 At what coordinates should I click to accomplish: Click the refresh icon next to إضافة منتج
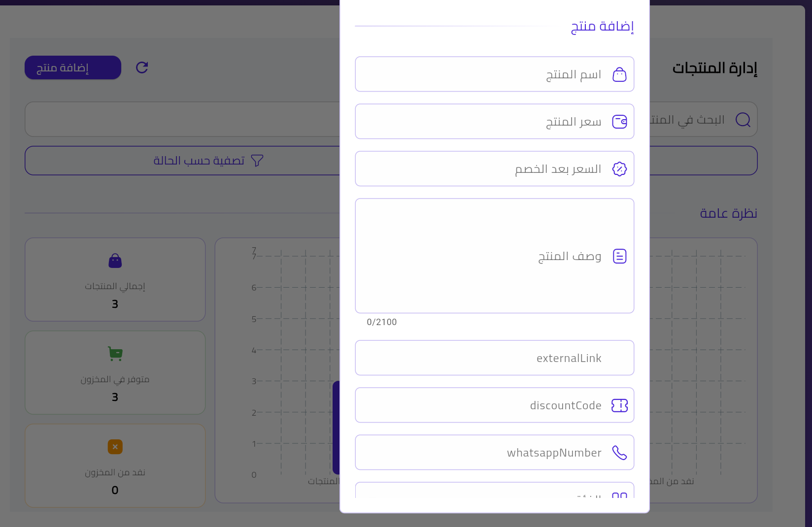pyautogui.click(x=142, y=67)
